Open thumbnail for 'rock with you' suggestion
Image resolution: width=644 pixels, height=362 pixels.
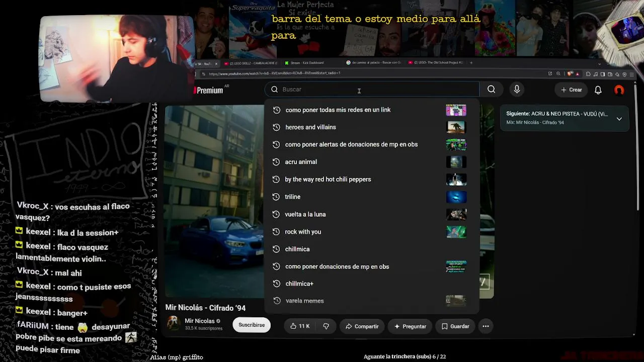(456, 232)
